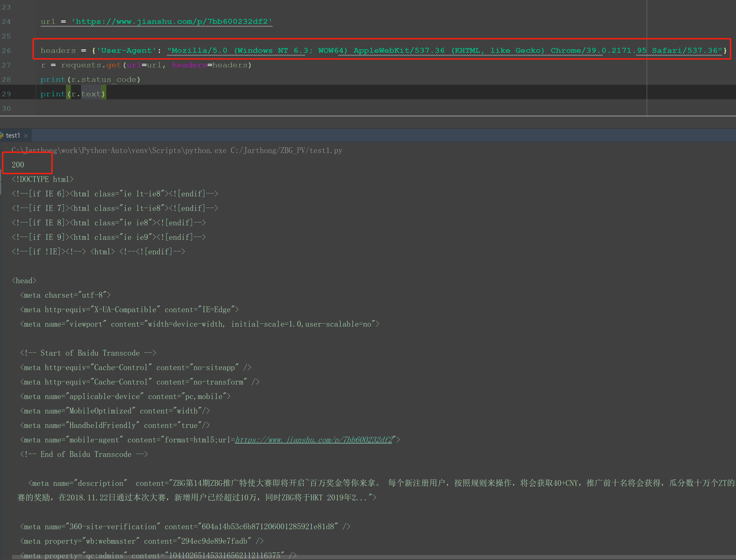Click the 'User-Agent' dictionary key
The width and height of the screenshot is (736, 560).
pyautogui.click(x=126, y=51)
